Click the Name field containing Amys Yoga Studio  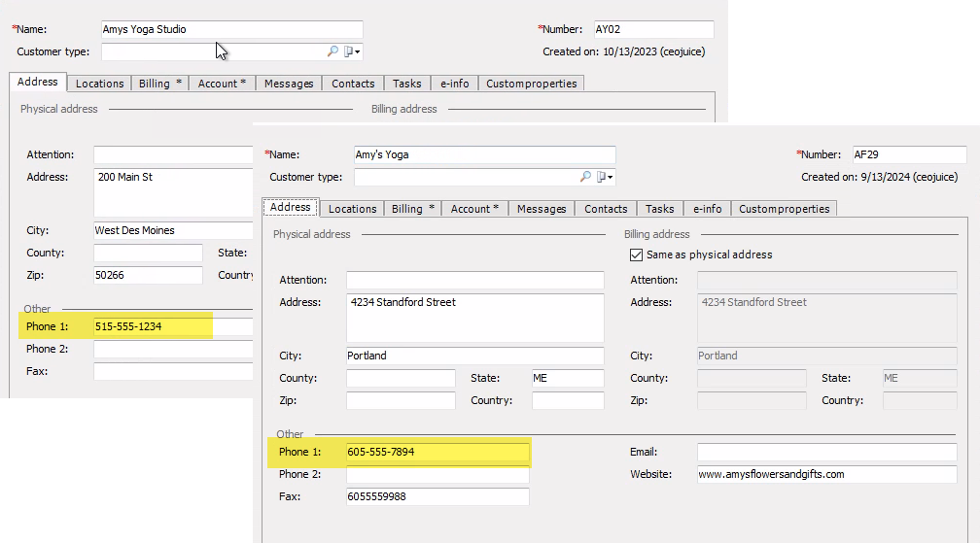coord(231,29)
